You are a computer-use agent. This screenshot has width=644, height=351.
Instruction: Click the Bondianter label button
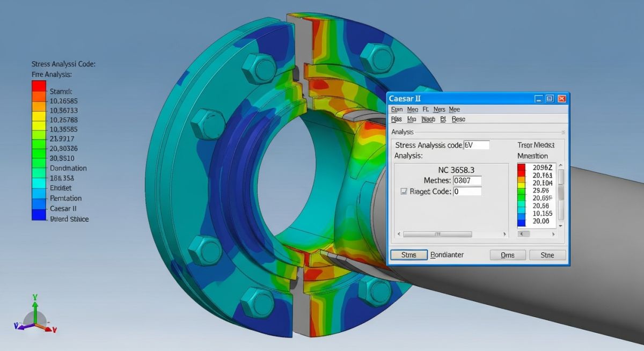click(447, 255)
